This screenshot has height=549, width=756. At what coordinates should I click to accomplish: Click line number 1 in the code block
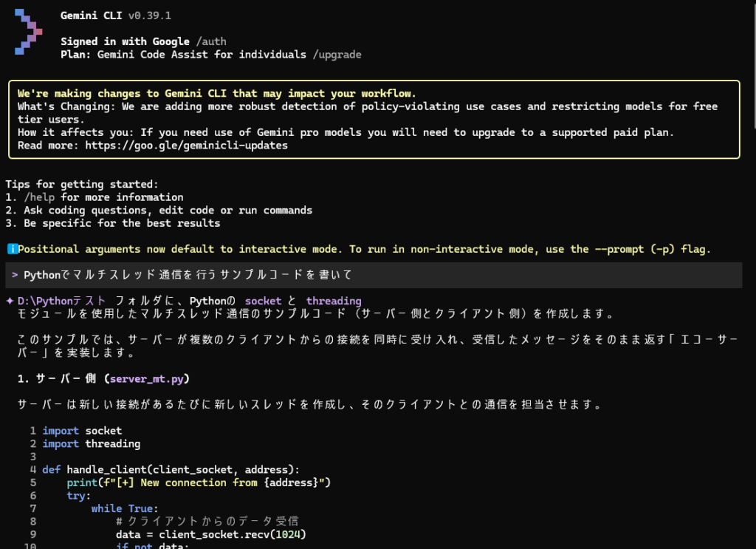pos(33,431)
